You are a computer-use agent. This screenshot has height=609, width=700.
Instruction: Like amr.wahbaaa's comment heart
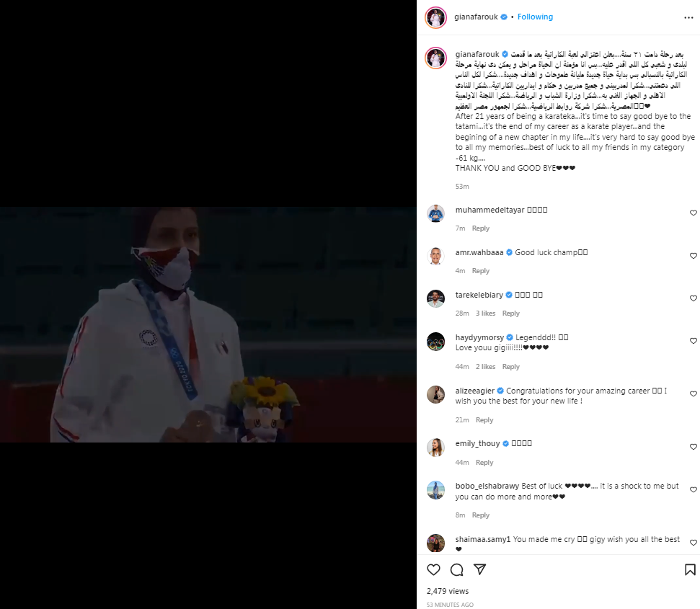694,256
